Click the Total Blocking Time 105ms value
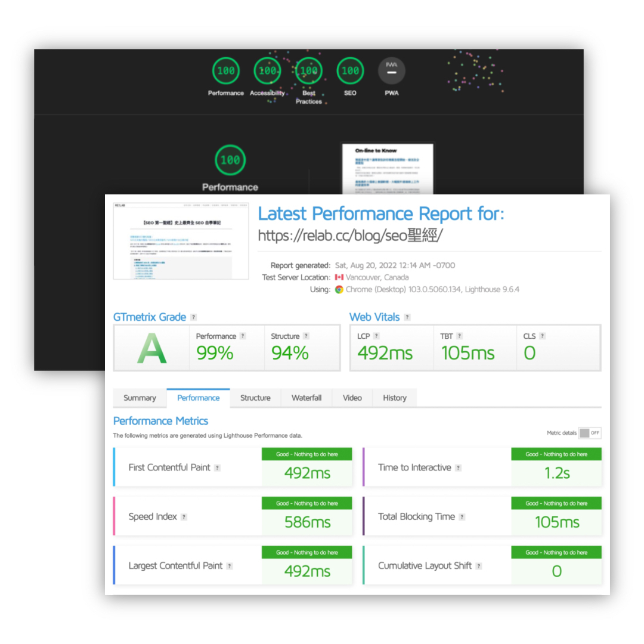Image resolution: width=644 pixels, height=644 pixels. coord(557,522)
